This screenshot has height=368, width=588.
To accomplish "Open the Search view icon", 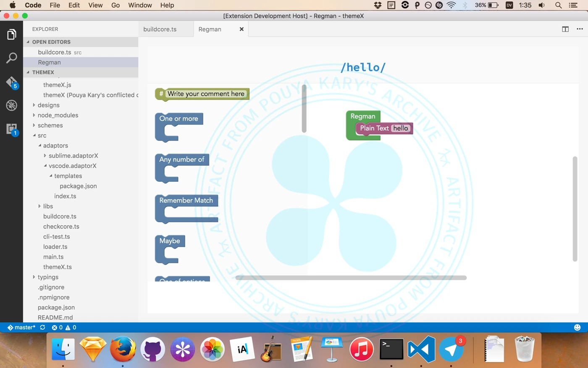I will pos(11,58).
